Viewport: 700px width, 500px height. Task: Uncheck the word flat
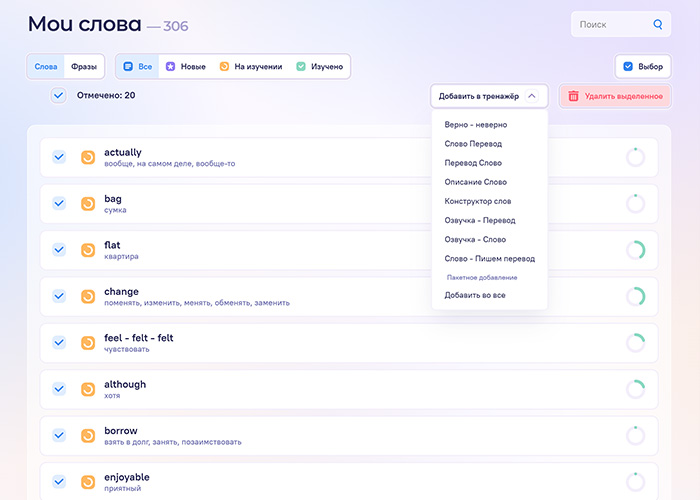[59, 250]
